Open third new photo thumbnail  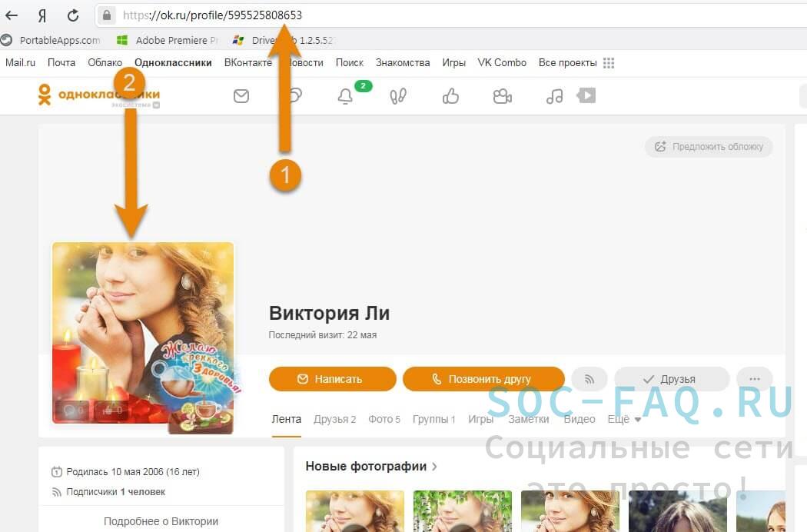570,511
